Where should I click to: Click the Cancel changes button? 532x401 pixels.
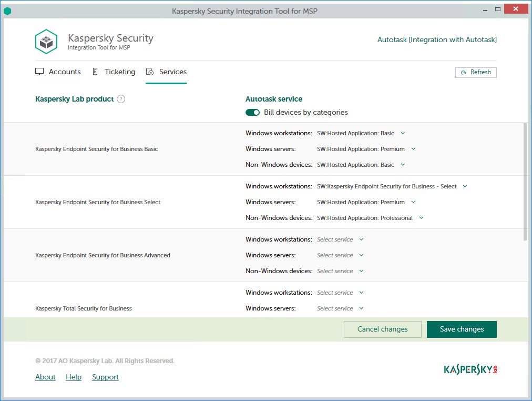click(x=382, y=329)
